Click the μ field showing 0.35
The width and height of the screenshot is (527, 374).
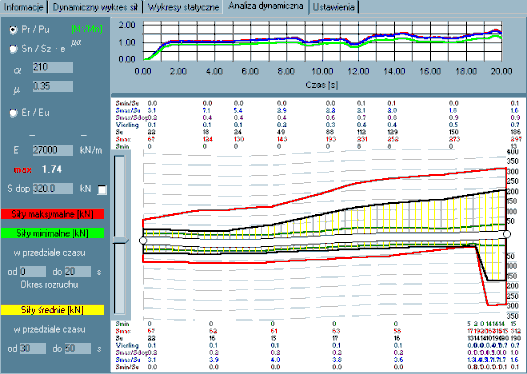click(x=53, y=86)
